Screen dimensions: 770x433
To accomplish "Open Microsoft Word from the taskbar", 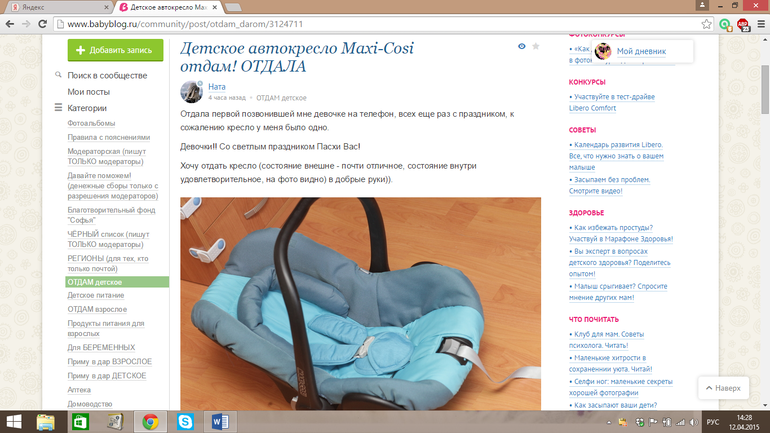I will tap(220, 421).
